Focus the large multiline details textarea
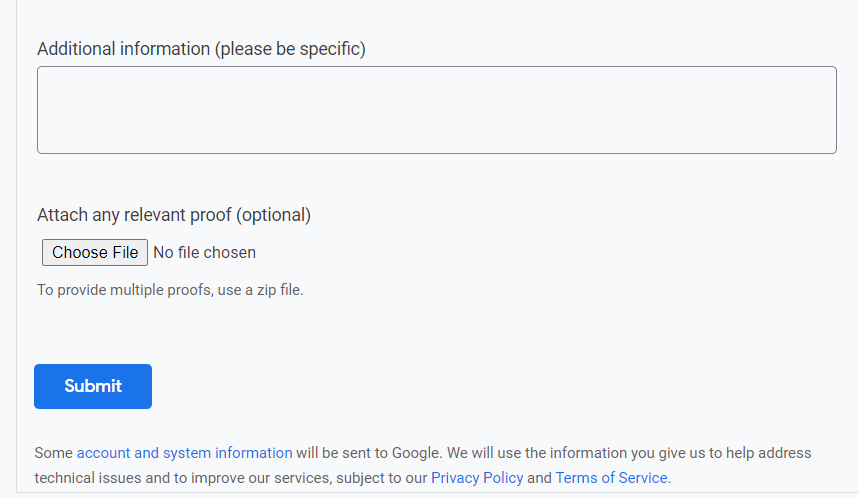The height and width of the screenshot is (498, 858). (437, 110)
